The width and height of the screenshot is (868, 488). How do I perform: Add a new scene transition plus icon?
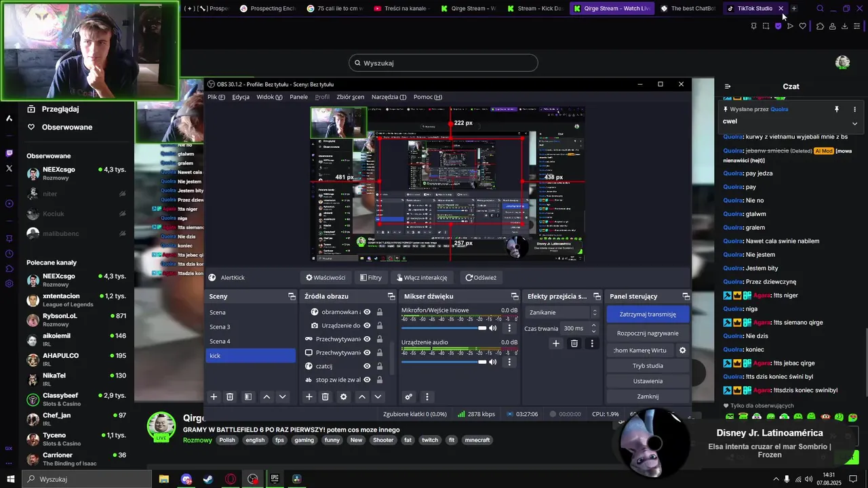pos(556,344)
